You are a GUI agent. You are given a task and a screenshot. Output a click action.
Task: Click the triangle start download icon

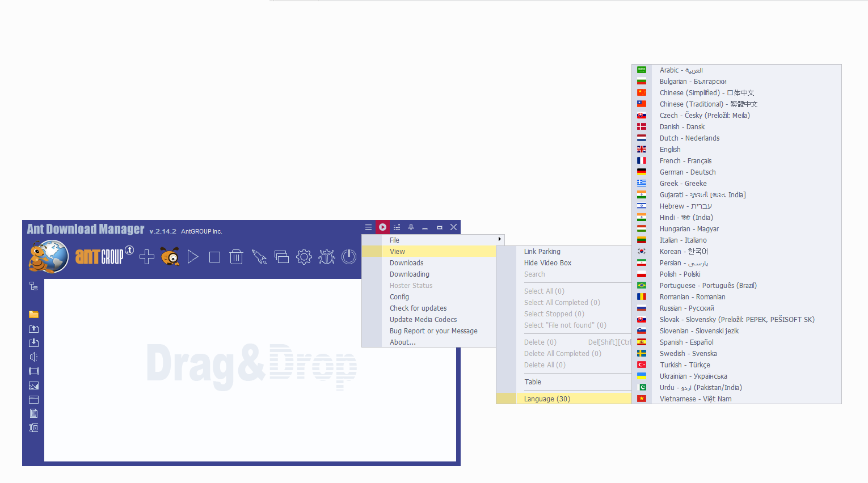tap(193, 257)
